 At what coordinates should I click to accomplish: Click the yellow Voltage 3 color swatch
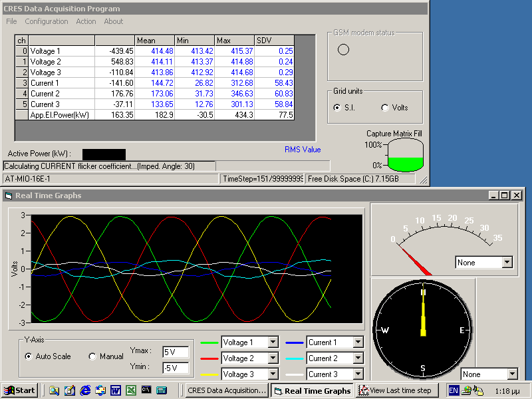(x=209, y=374)
